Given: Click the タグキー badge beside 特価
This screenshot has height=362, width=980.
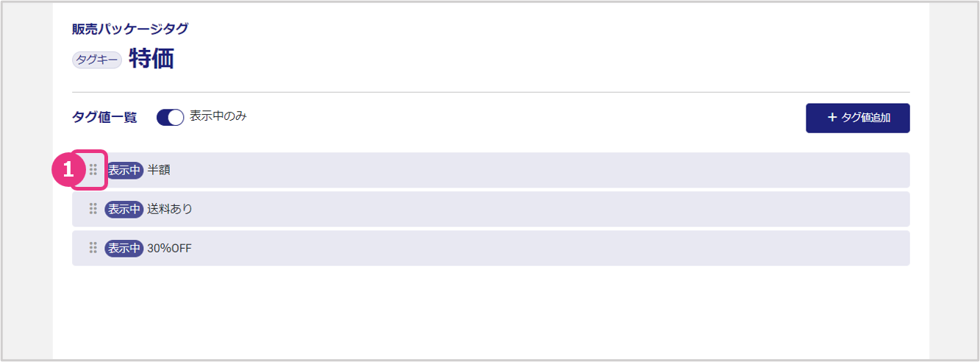Looking at the screenshot, I should 97,60.
